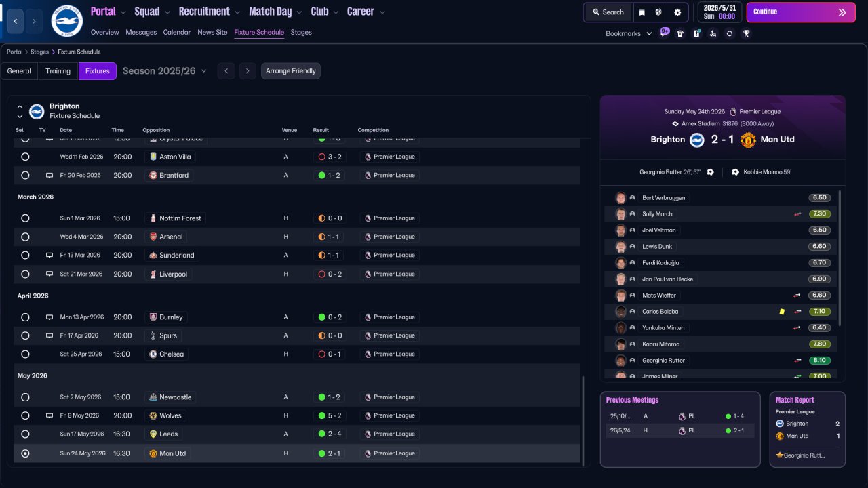868x488 pixels.
Task: Open the News Site sub-menu item
Action: point(212,33)
